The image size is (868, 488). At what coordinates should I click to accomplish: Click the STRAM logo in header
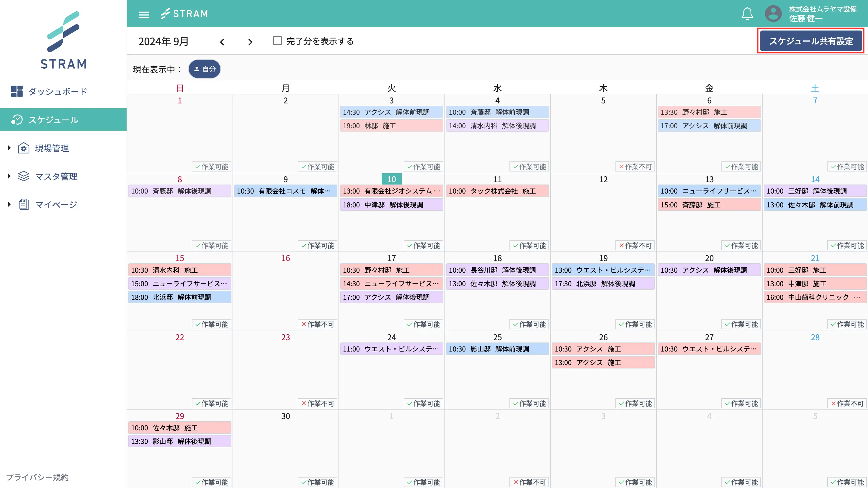(x=184, y=14)
